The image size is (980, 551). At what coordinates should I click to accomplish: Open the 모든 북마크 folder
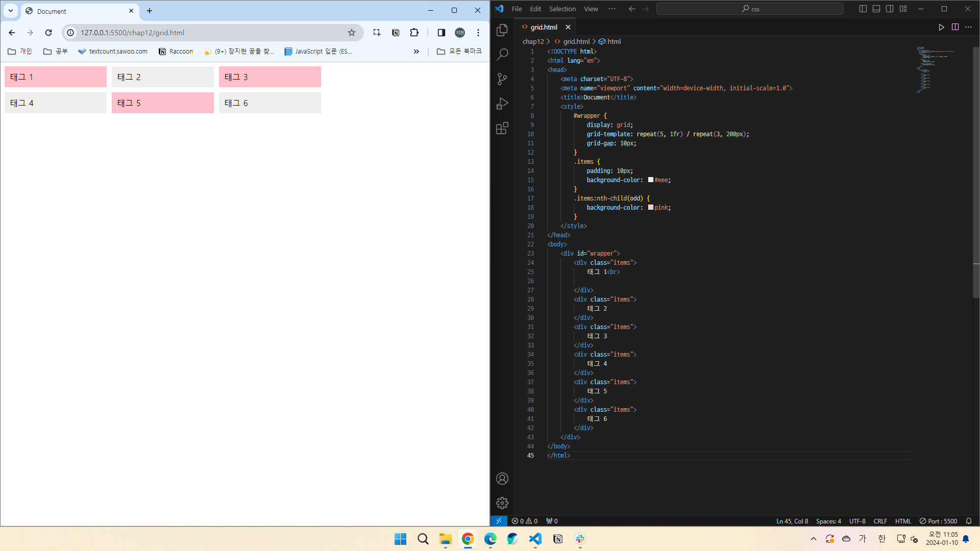coord(459,52)
